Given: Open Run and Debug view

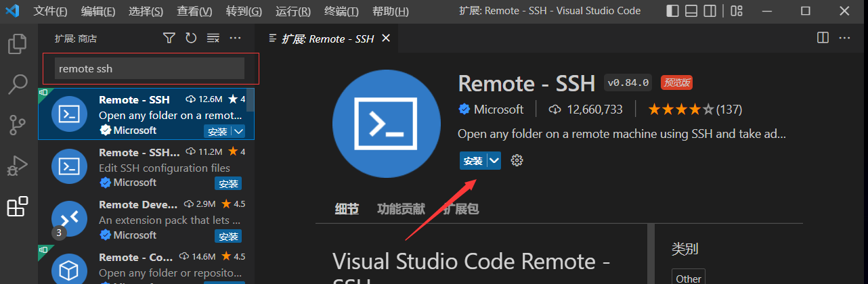Looking at the screenshot, I should (x=17, y=166).
